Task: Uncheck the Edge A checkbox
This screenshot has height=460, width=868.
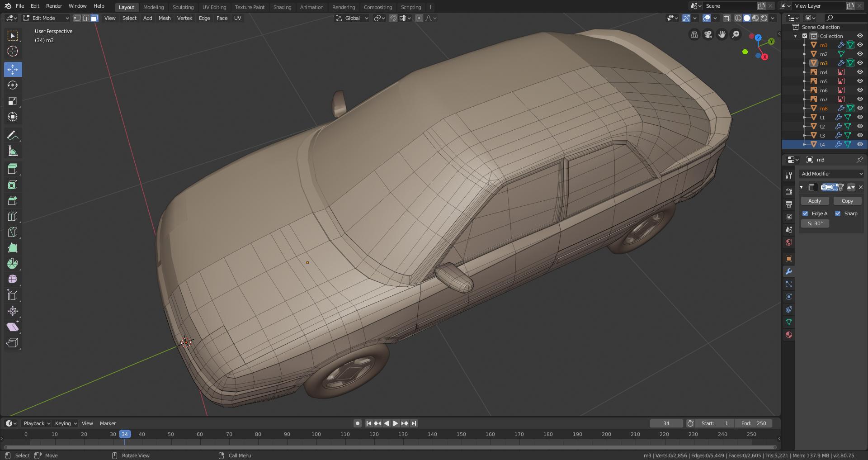Action: pos(805,213)
